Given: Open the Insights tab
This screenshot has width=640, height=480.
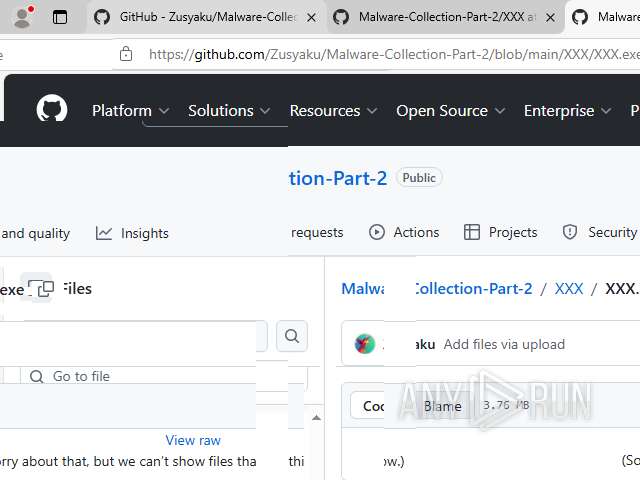Looking at the screenshot, I should pyautogui.click(x=132, y=233).
